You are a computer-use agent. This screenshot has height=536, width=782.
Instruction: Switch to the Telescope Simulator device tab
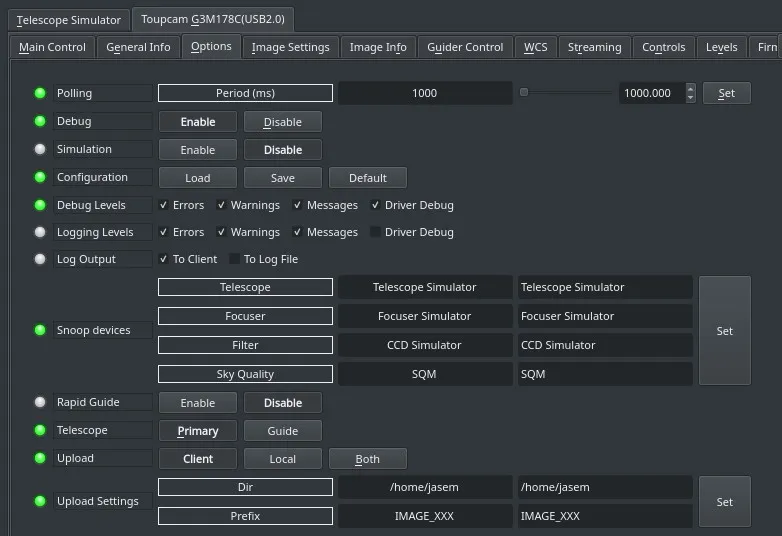[69, 20]
